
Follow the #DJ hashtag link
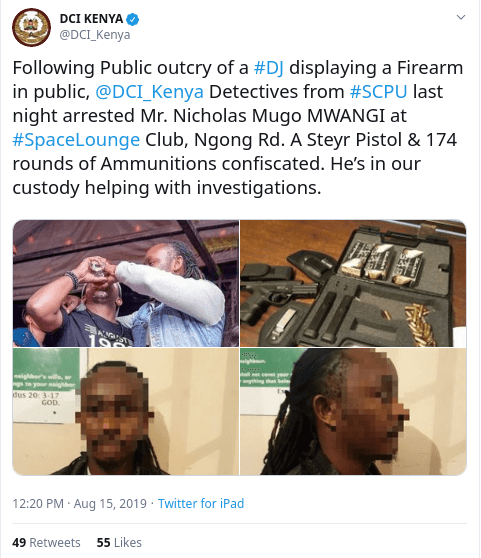click(269, 68)
